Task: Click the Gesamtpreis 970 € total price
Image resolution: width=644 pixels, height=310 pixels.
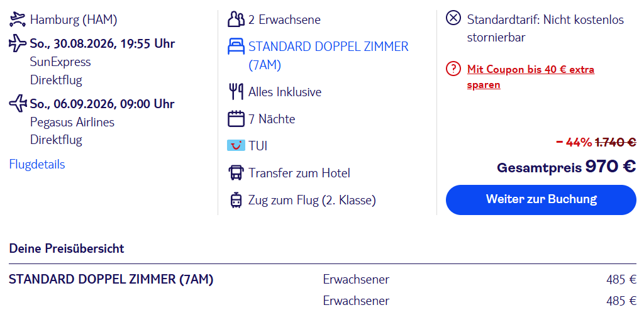Action: [567, 167]
